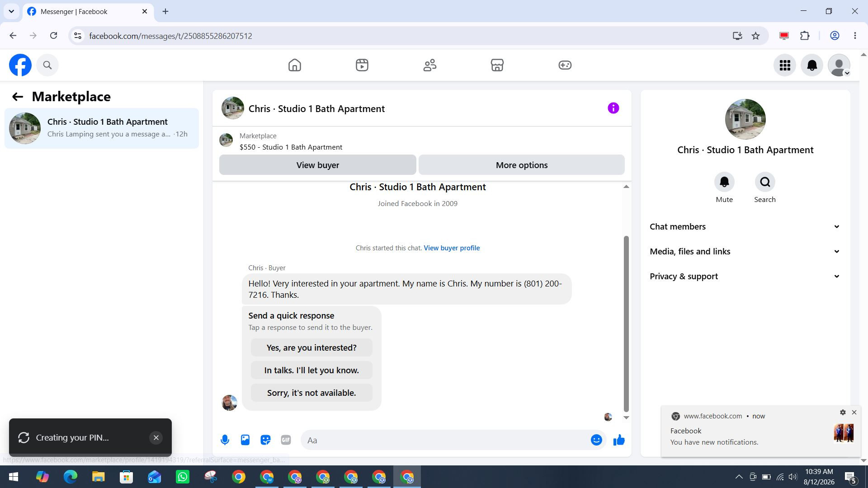
Task: Go to the Facebook Home tab
Action: [x=295, y=65]
